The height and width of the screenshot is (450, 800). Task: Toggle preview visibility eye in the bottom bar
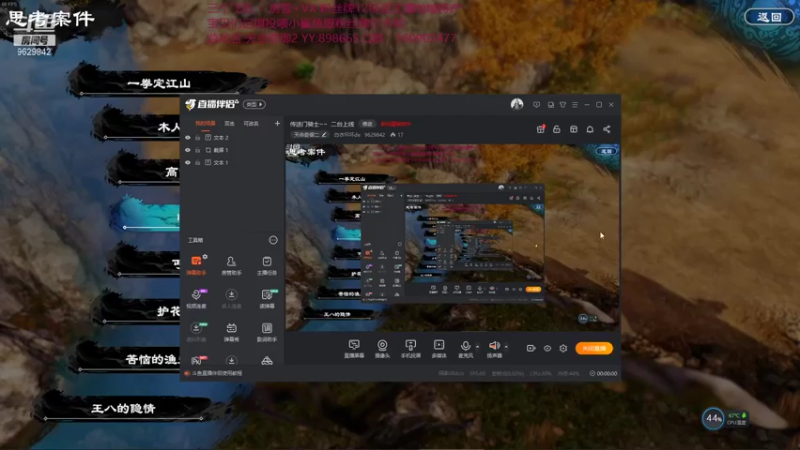[547, 348]
